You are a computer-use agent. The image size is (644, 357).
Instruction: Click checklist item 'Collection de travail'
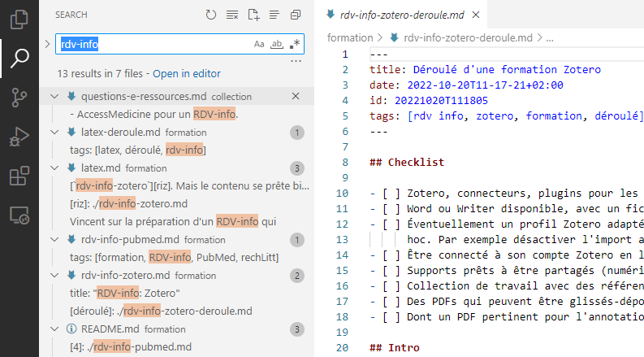[x=525, y=286]
